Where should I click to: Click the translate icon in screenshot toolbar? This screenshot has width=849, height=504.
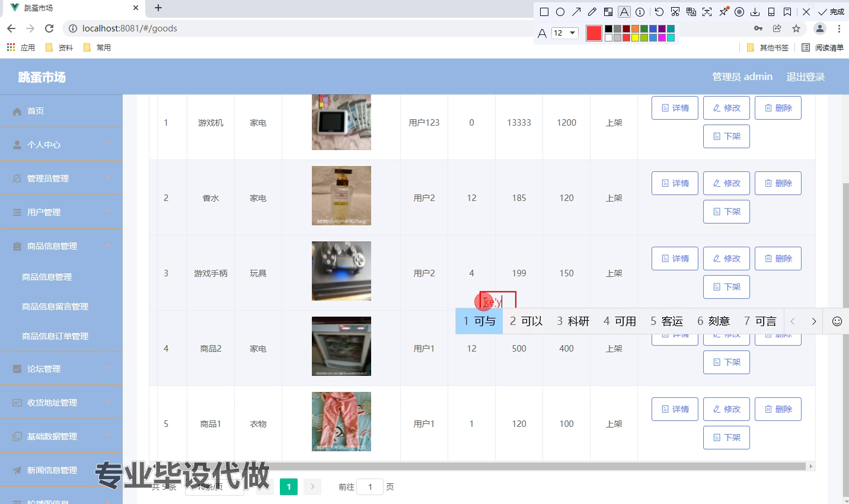[x=691, y=12]
